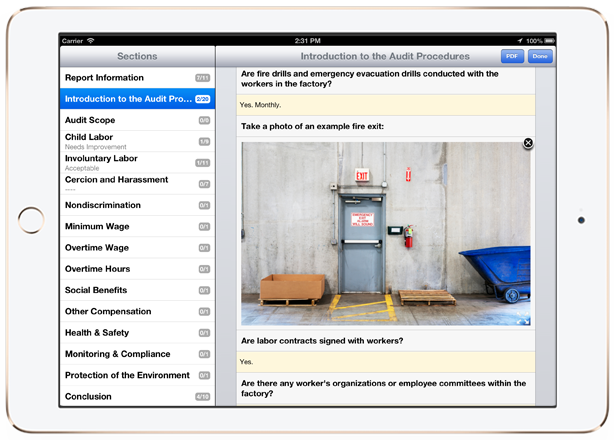Click the 4/10 badge beside Conclusion
This screenshot has height=440, width=614.
click(x=202, y=397)
